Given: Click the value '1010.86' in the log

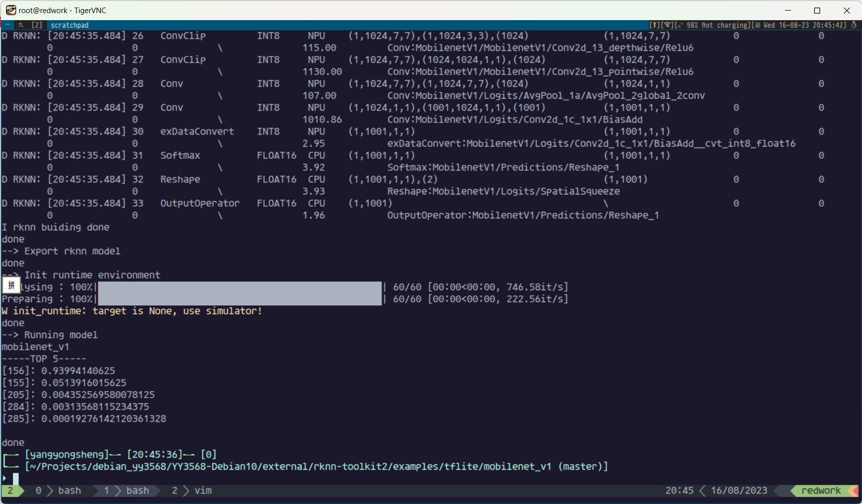Looking at the screenshot, I should point(322,120).
